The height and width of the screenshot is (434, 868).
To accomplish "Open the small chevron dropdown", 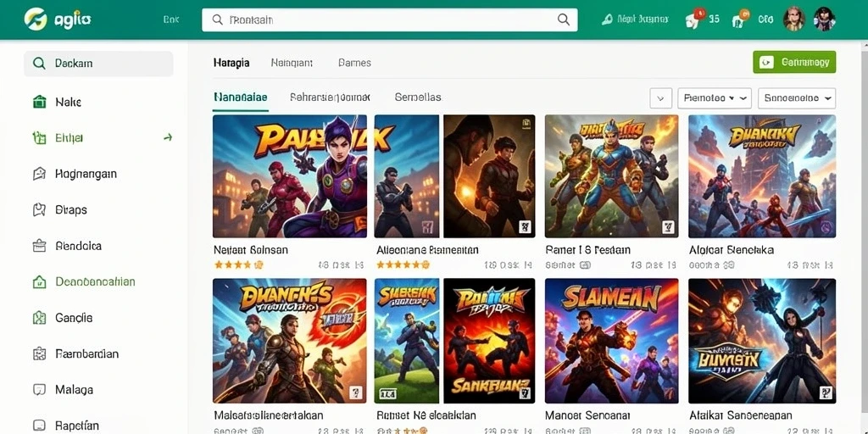I will 660,98.
